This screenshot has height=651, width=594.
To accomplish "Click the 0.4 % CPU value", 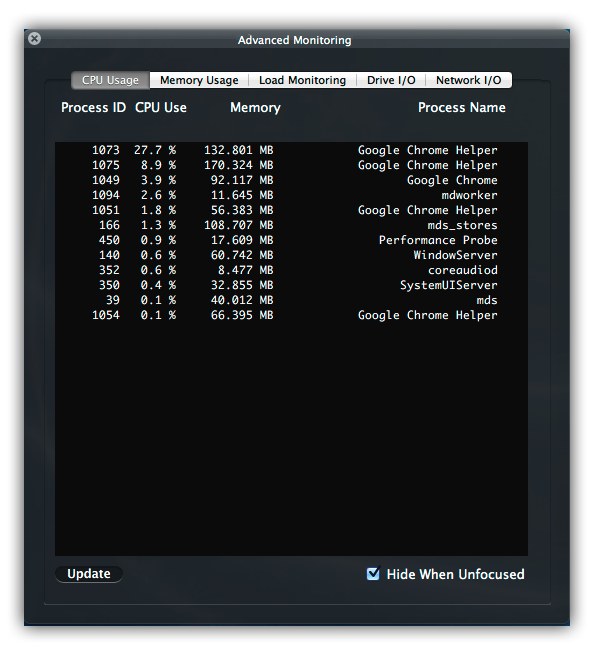I will [158, 285].
